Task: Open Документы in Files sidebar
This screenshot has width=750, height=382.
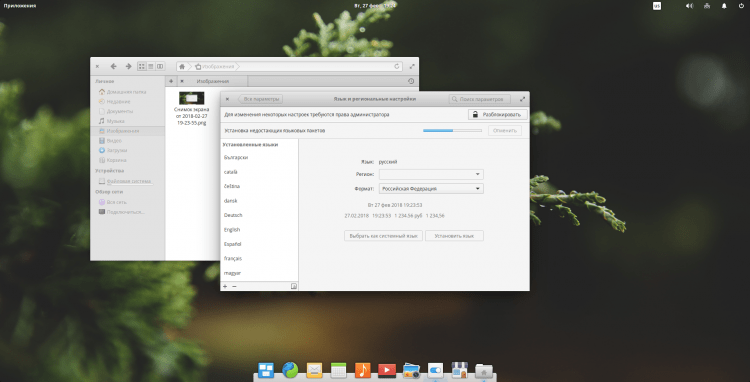Action: [127, 111]
